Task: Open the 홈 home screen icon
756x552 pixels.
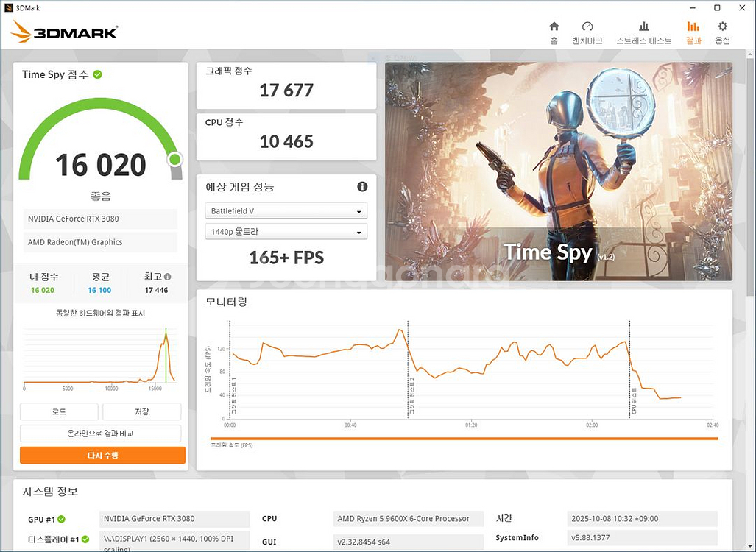Action: (554, 32)
